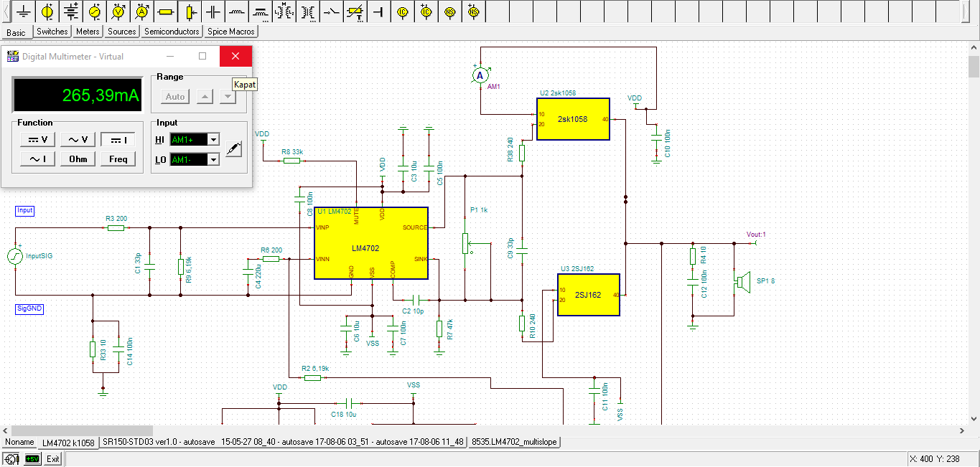Click the transistor icon in status bar
The width and height of the screenshot is (980, 467).
coord(11,459)
